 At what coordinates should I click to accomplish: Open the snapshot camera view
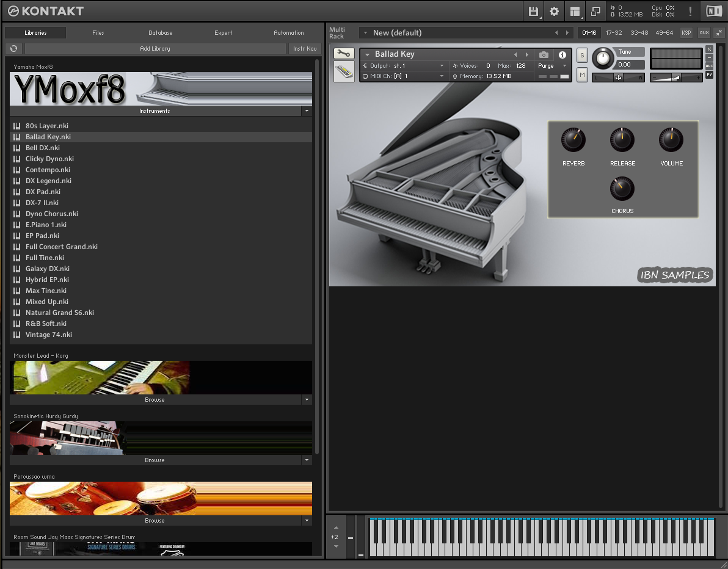point(544,55)
